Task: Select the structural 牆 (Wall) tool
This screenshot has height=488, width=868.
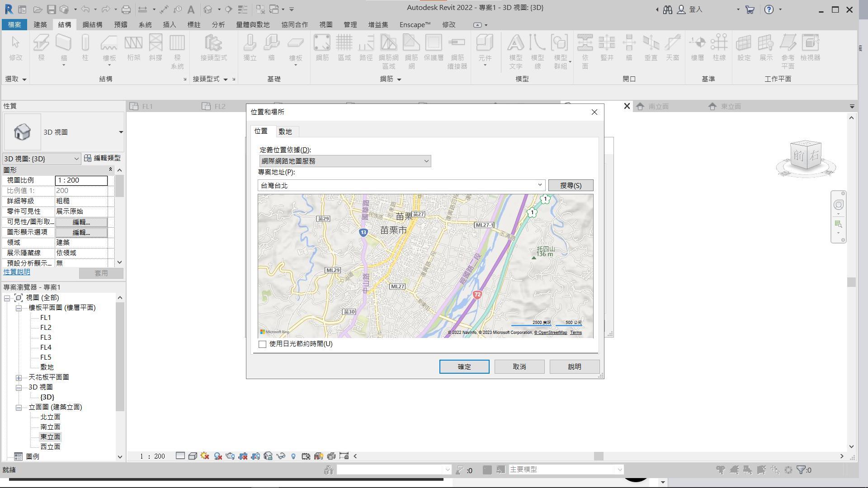Action: [x=64, y=50]
